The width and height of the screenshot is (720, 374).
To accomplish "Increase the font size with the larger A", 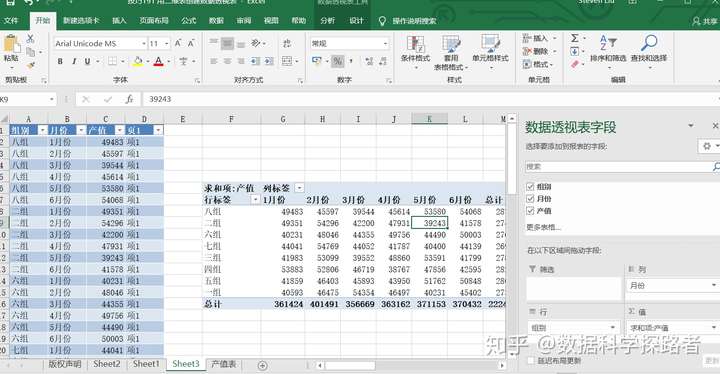I will pos(178,43).
